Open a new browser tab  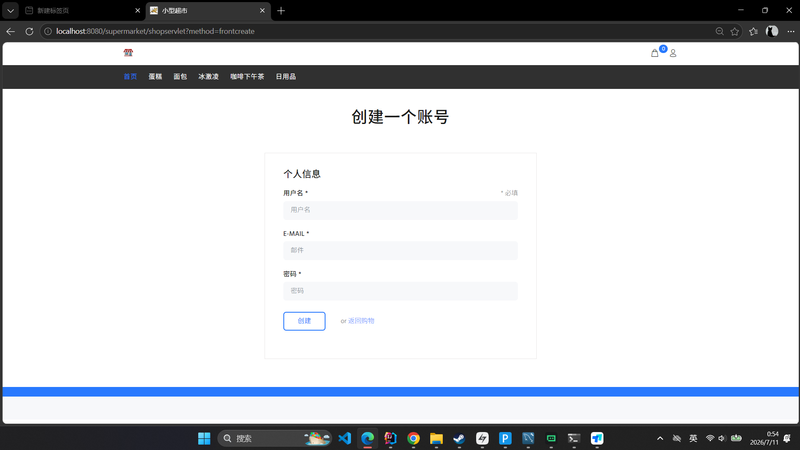281,11
